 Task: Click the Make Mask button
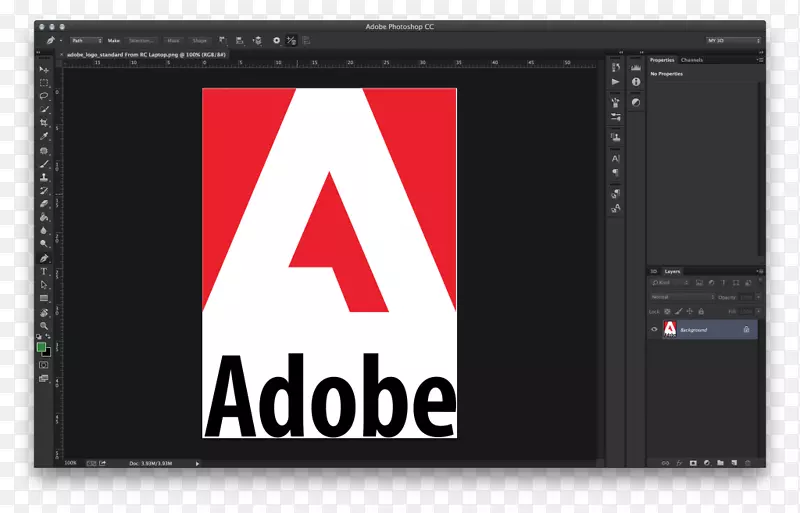[x=173, y=40]
